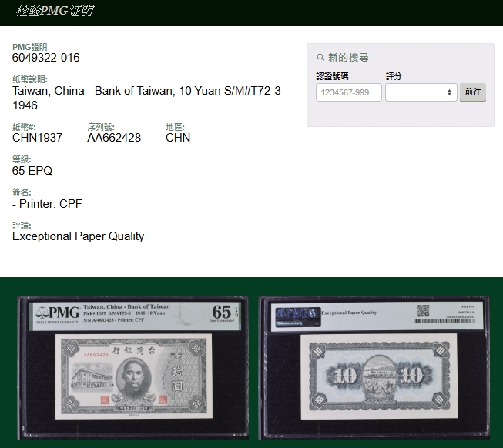Click the 紙幣說明 label

30,79
